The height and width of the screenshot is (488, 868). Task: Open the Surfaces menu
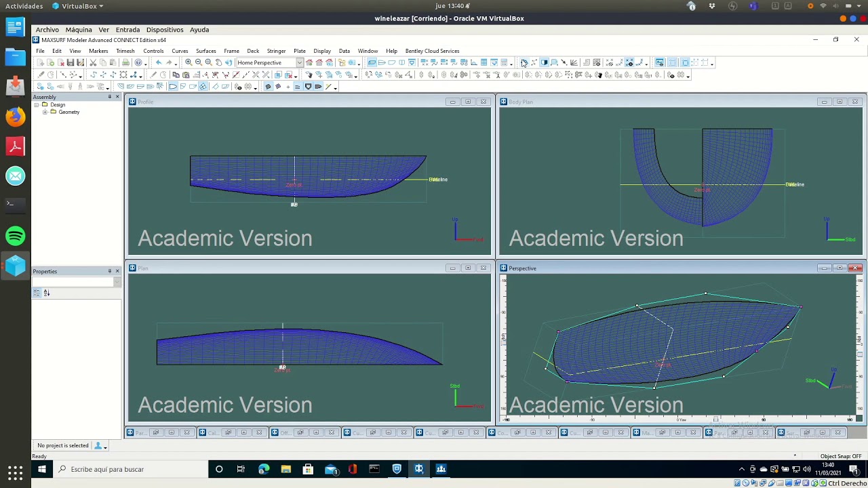(x=206, y=51)
